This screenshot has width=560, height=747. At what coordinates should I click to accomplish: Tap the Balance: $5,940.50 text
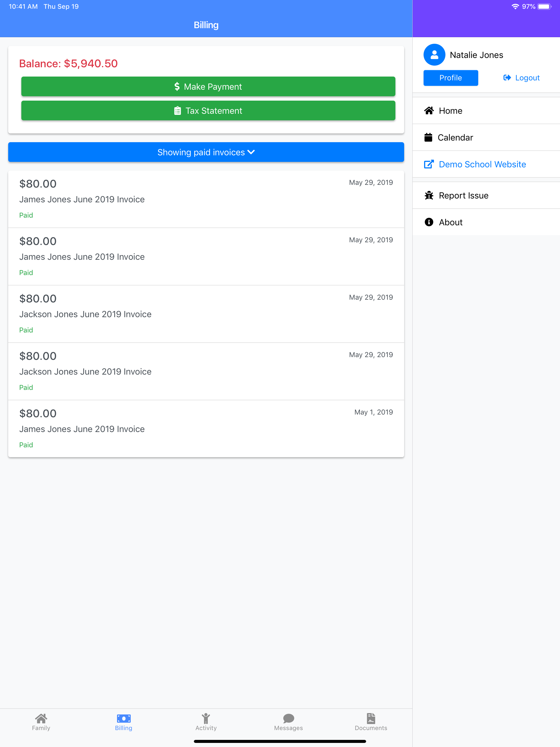(x=68, y=63)
